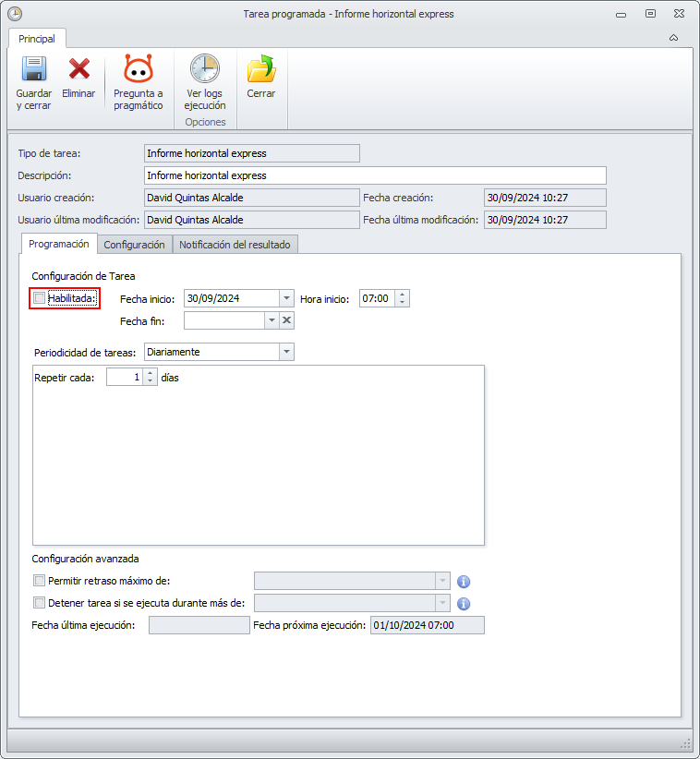Open the Fecha fin date dropdown

pyautogui.click(x=272, y=320)
